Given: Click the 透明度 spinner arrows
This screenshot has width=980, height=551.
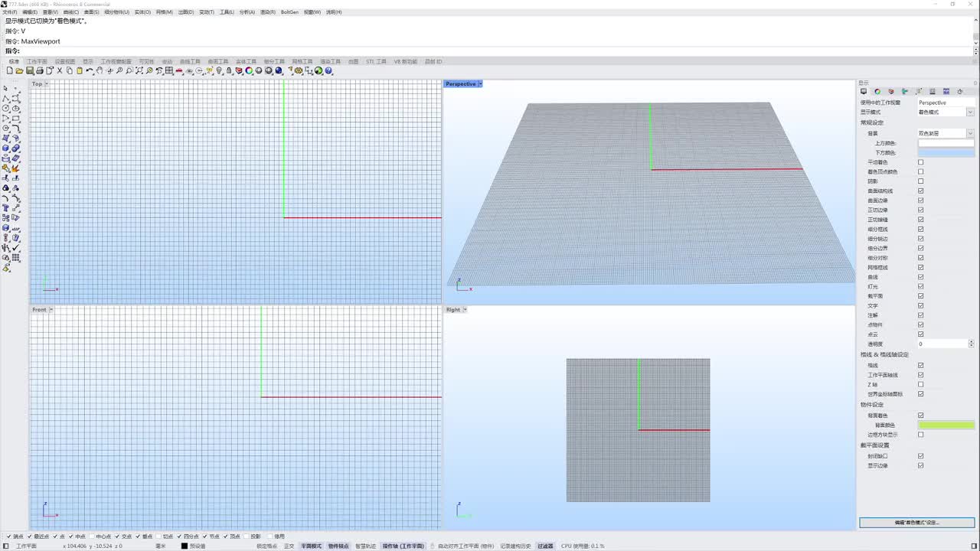Looking at the screenshot, I should 972,344.
